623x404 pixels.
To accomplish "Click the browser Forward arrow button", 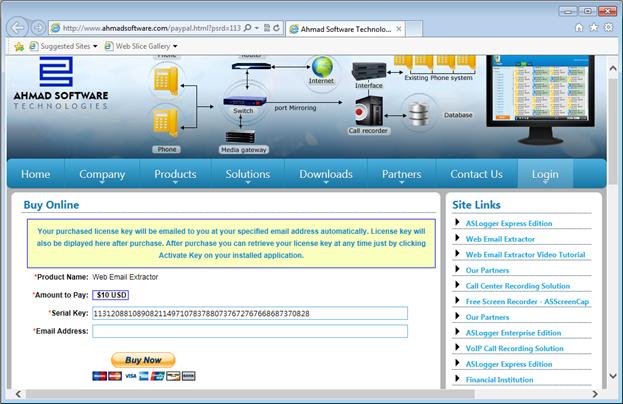I will 38,27.
